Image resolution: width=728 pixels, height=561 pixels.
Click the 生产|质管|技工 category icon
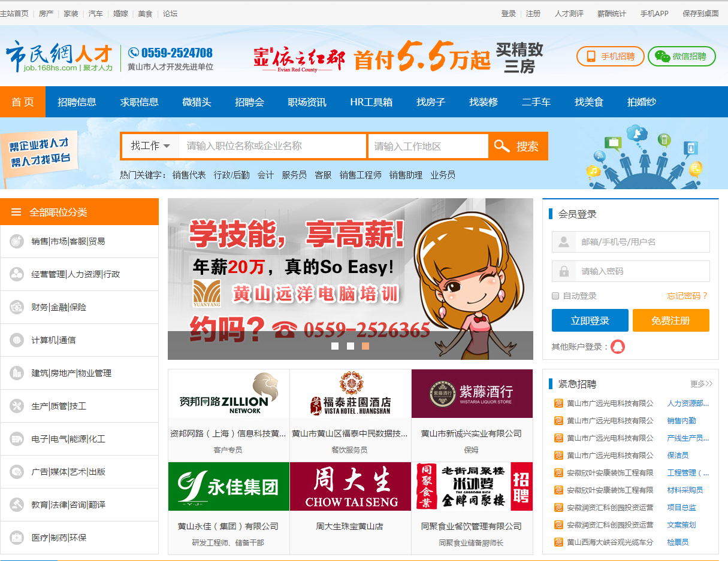[x=17, y=406]
